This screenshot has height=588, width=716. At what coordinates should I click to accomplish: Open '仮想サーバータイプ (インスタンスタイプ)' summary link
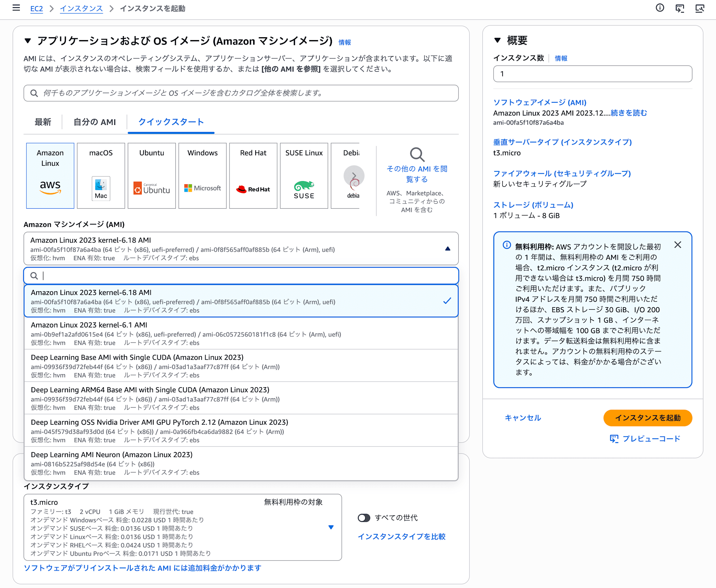562,142
